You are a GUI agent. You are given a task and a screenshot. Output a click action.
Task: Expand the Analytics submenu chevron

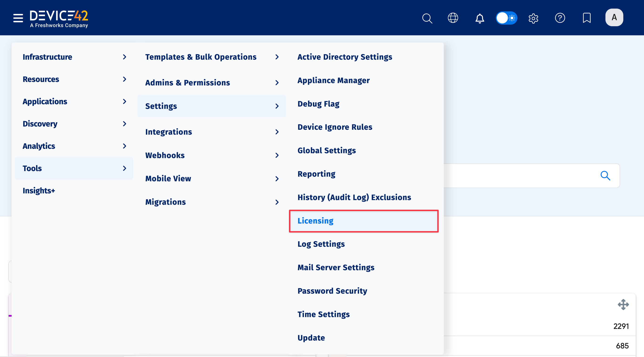click(x=125, y=146)
